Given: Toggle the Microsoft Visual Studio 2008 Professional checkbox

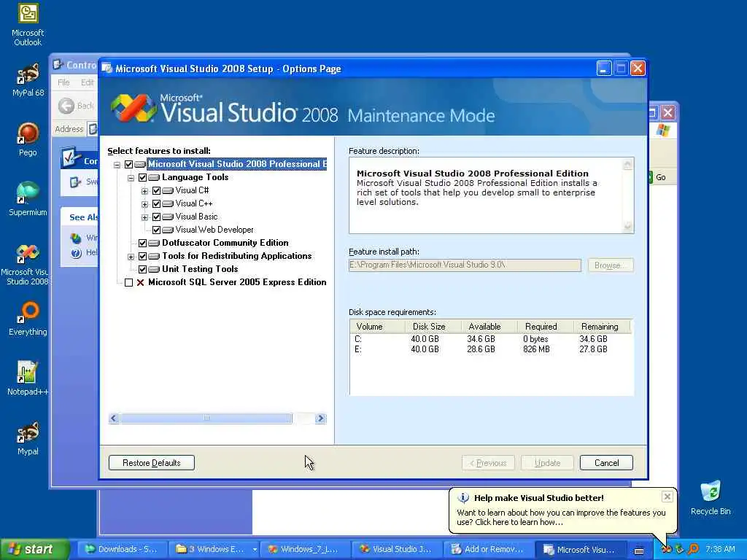Looking at the screenshot, I should pos(128,164).
